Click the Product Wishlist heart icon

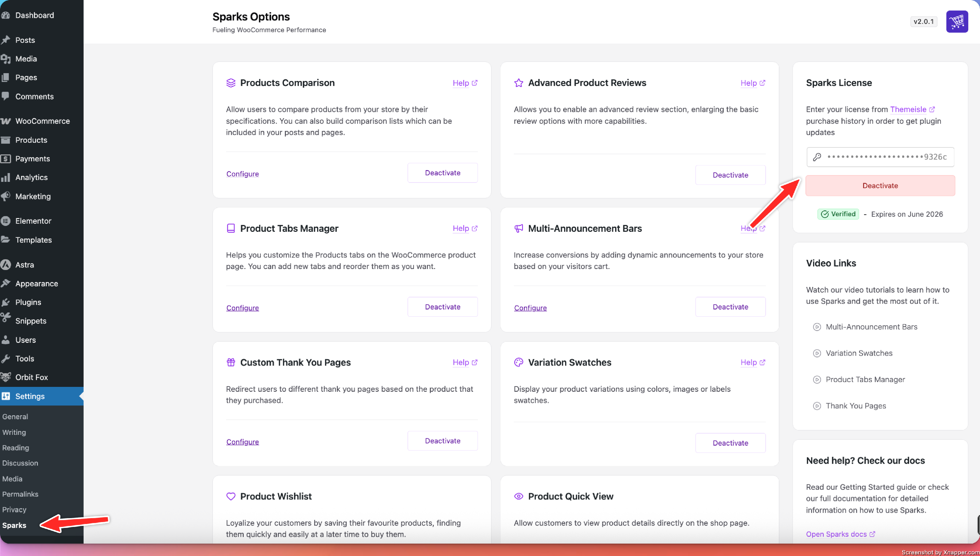[x=231, y=497]
